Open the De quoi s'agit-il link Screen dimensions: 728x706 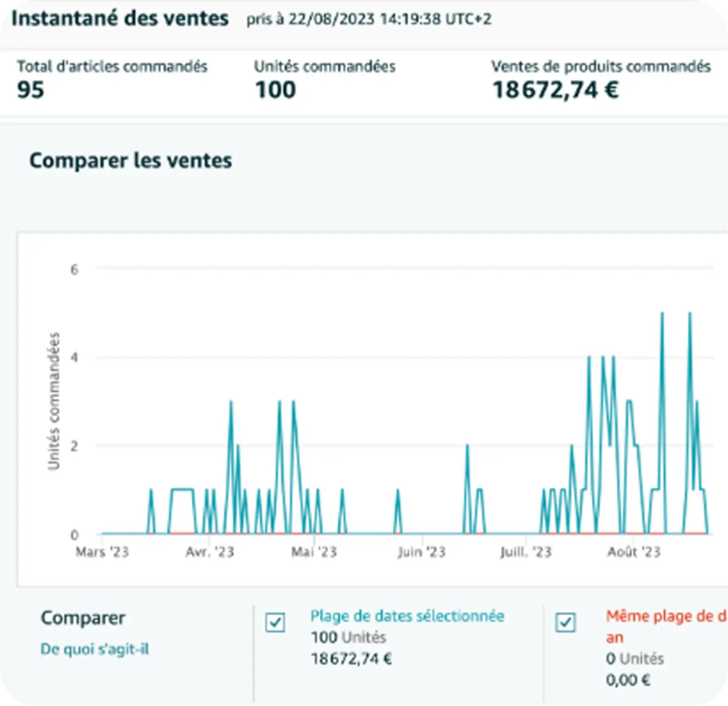click(x=95, y=649)
